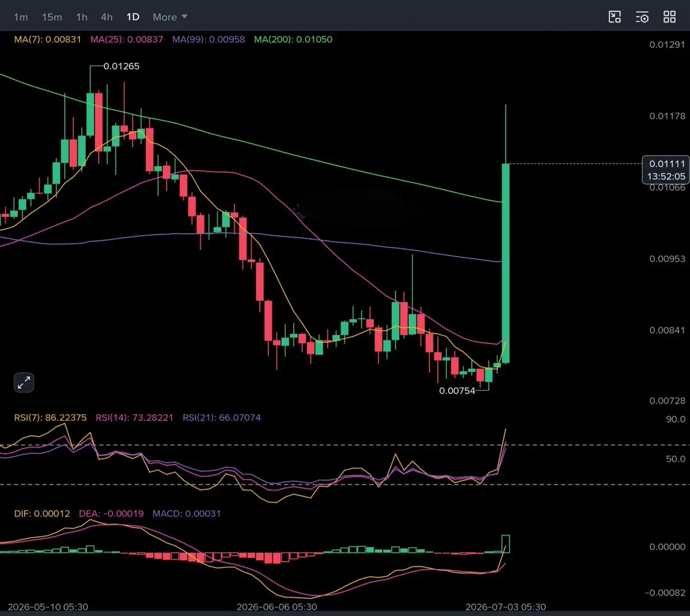Open the multi-chart grid layout icon
The height and width of the screenshot is (616, 690).
tap(669, 17)
